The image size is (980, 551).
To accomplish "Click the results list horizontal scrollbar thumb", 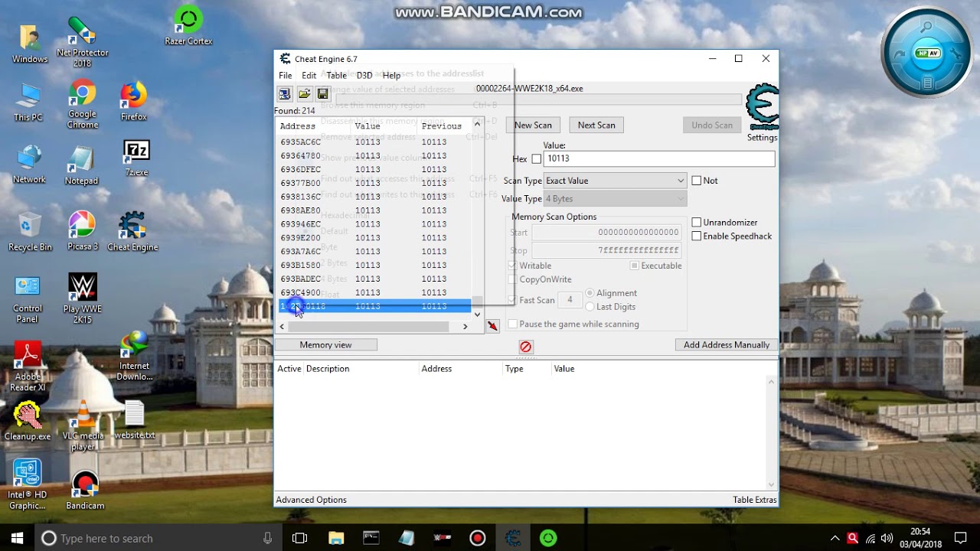I will coord(368,327).
